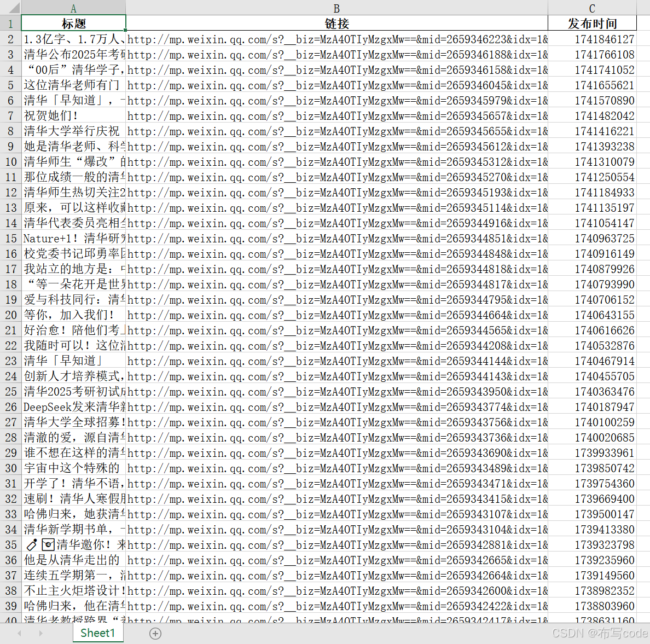Viewport: 650px width, 644px height.
Task: Select row 1 header
Action: coord(10,23)
